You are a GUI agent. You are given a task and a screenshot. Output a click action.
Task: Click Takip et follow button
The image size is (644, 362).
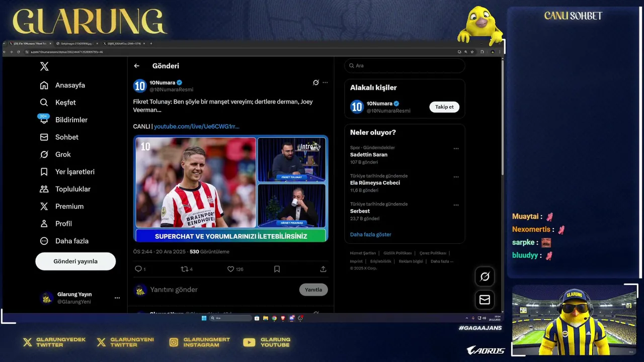click(x=444, y=107)
